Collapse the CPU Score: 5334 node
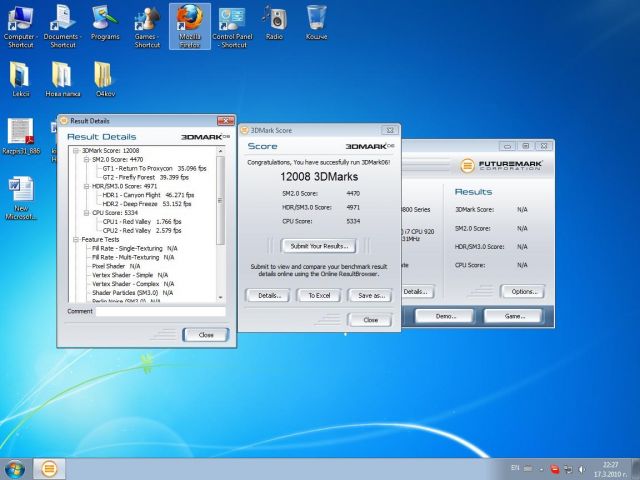 click(x=87, y=213)
